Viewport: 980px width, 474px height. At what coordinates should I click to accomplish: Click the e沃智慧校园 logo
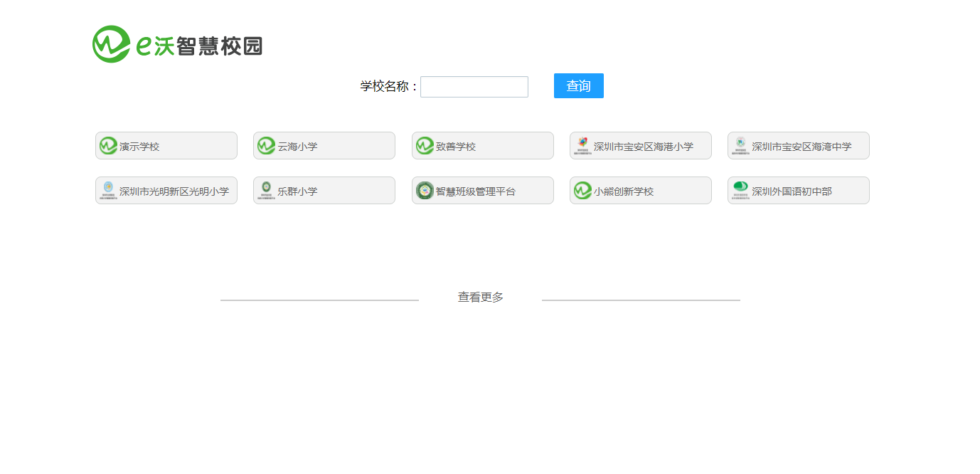pyautogui.click(x=177, y=44)
